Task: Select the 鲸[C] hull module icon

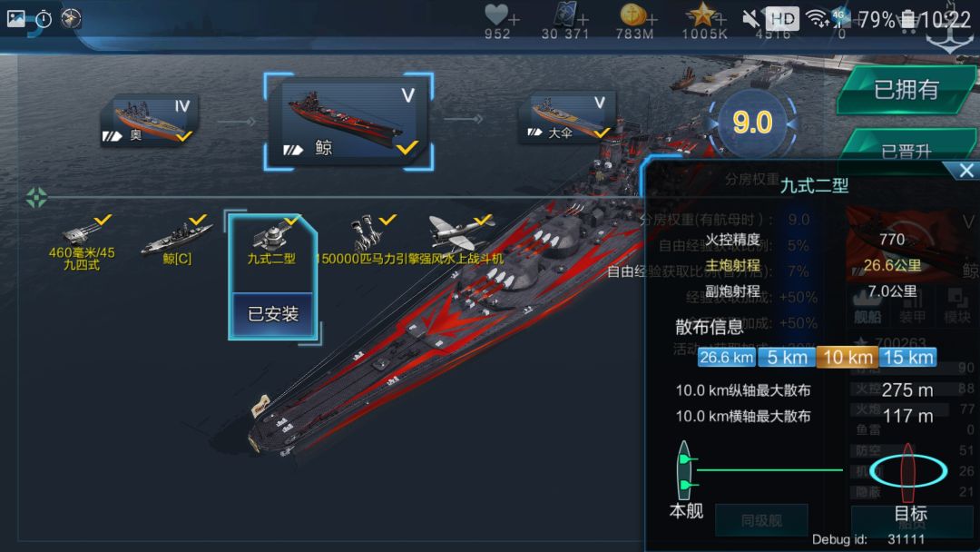Action: tap(177, 241)
